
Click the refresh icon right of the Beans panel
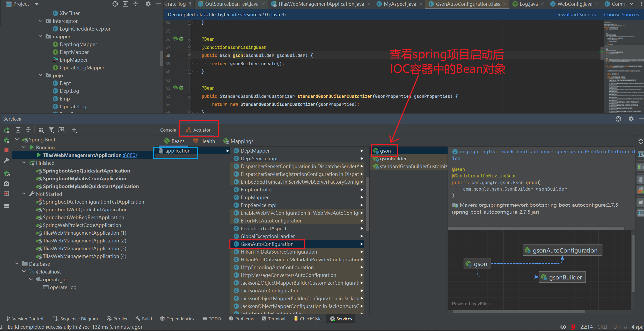pos(641,141)
